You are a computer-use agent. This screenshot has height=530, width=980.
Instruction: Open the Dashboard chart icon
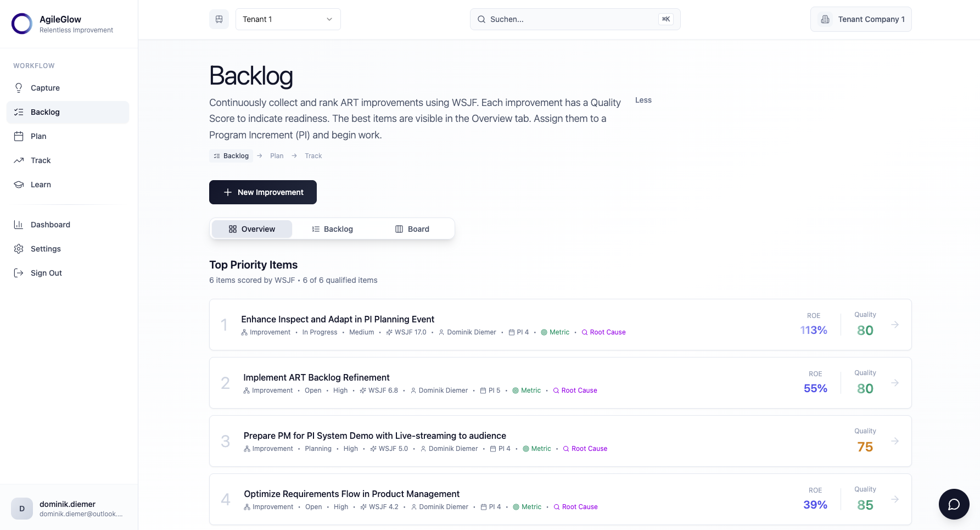point(18,225)
